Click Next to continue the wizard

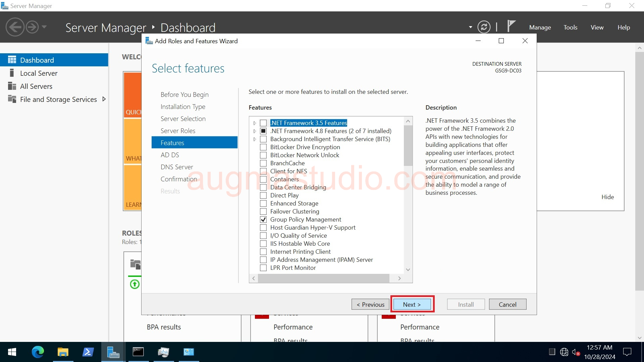(412, 304)
